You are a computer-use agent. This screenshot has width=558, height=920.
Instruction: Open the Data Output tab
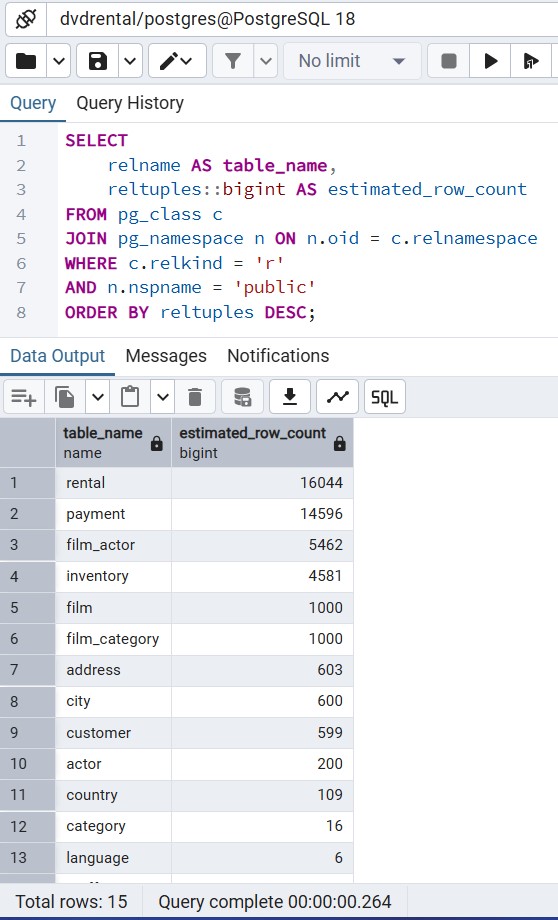[x=58, y=356]
